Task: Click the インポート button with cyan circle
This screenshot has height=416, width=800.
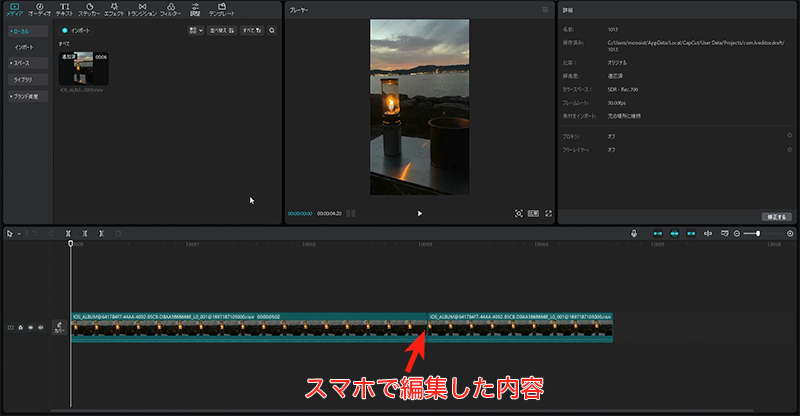Action: [76, 31]
